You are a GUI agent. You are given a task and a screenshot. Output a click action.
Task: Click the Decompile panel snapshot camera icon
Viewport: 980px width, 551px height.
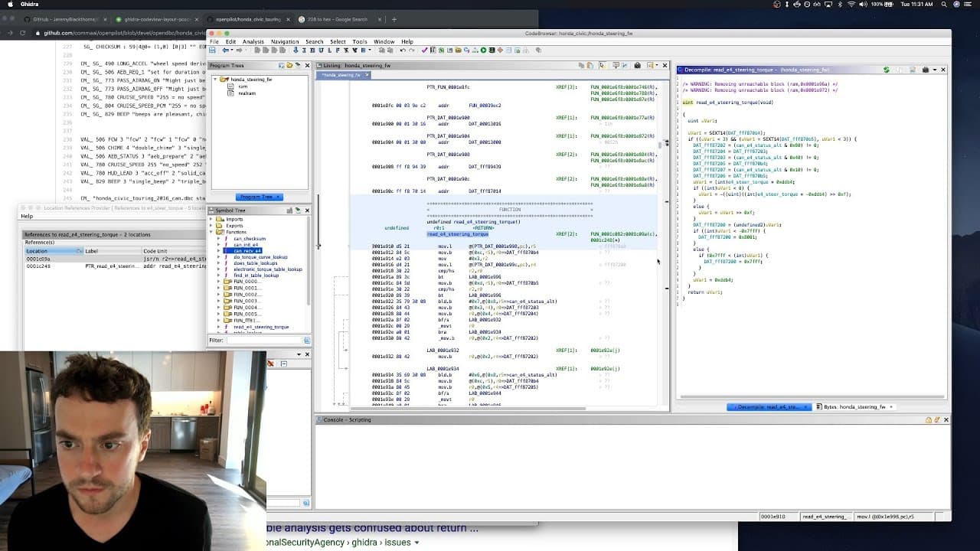click(x=925, y=70)
